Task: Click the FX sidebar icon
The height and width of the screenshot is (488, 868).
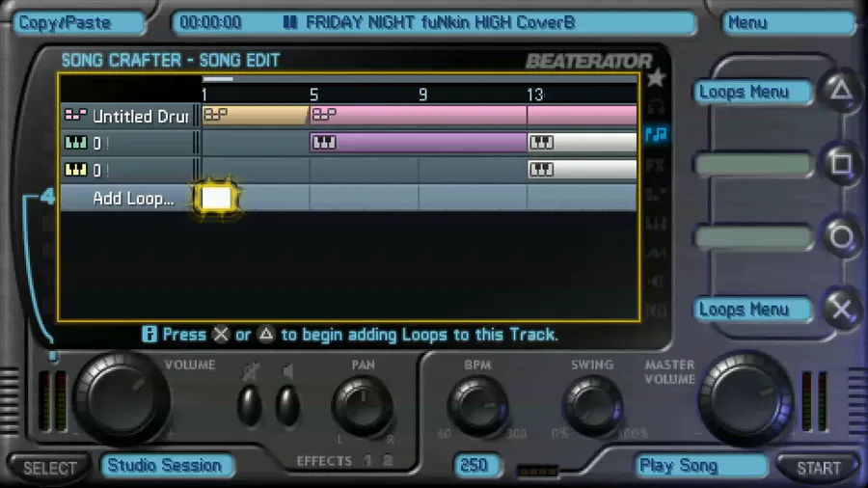Action: (656, 165)
